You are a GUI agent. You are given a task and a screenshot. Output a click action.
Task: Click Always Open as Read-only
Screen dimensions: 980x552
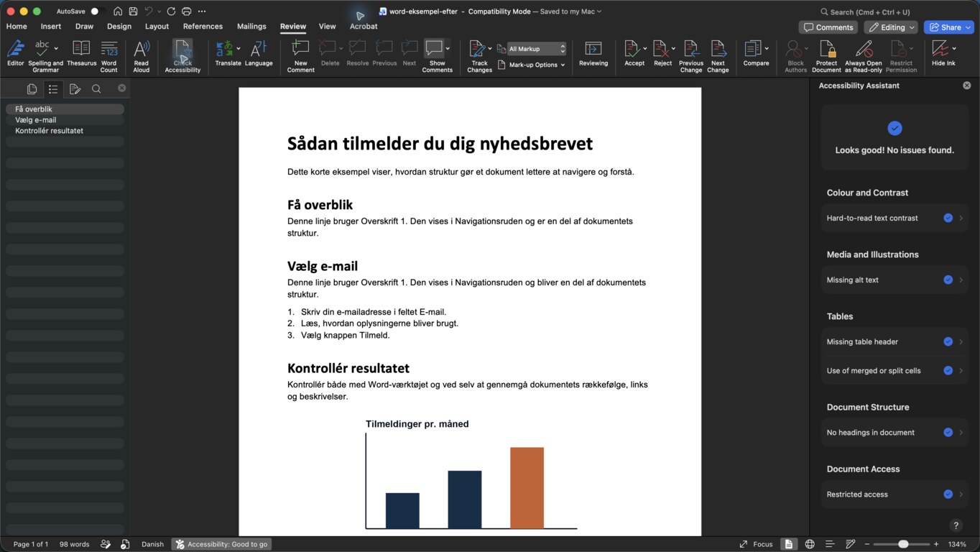864,56
